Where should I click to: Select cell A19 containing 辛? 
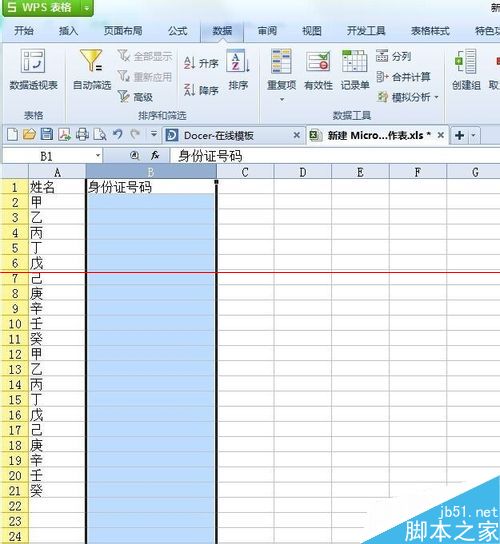(x=57, y=460)
